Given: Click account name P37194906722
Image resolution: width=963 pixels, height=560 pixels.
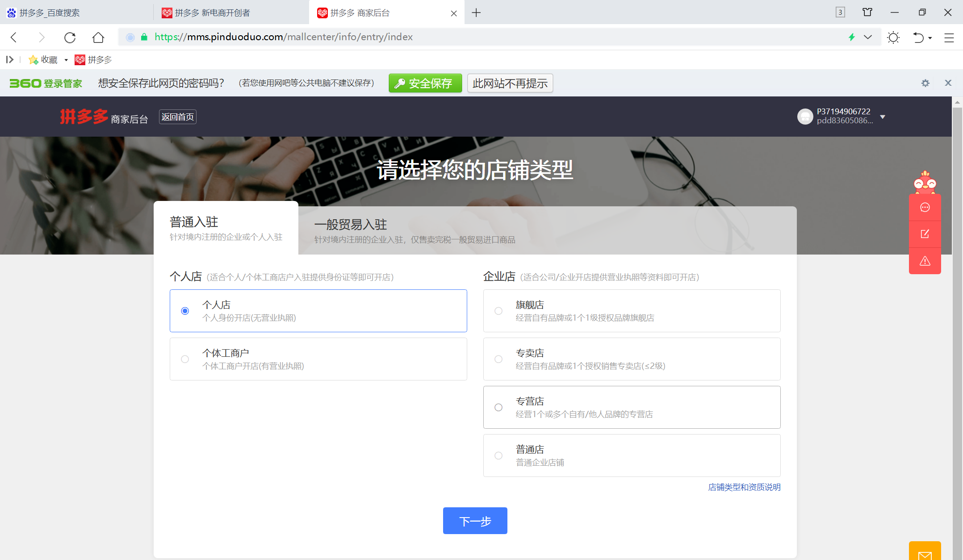Looking at the screenshot, I should [x=843, y=112].
